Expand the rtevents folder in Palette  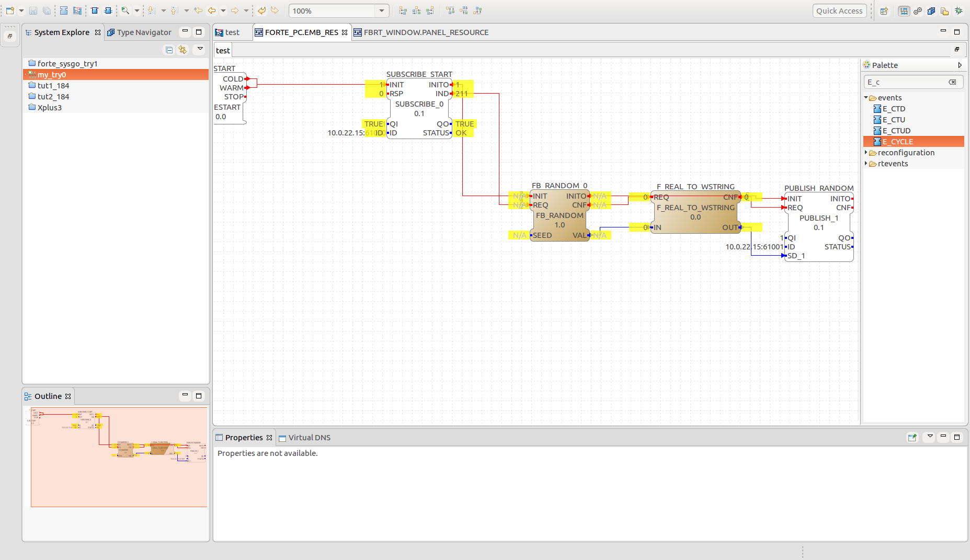click(x=866, y=164)
